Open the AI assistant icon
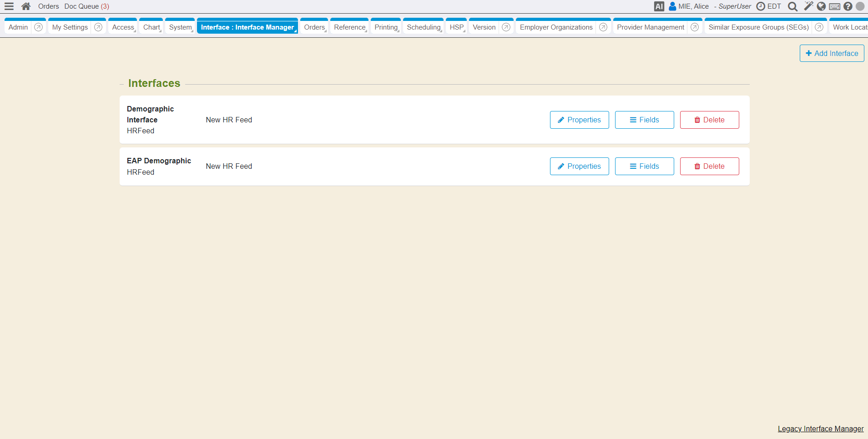Viewport: 868px width, 439px height. pos(659,6)
